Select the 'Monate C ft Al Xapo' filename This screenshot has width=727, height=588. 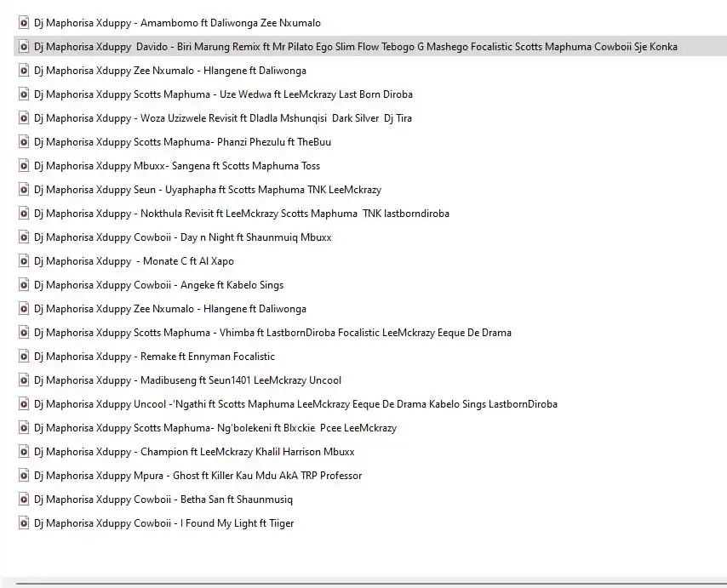pos(134,261)
